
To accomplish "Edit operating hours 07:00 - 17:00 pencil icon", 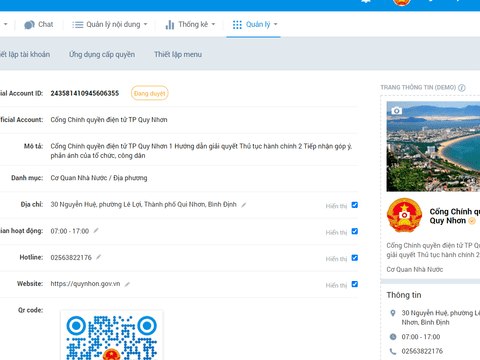I will 96,231.
